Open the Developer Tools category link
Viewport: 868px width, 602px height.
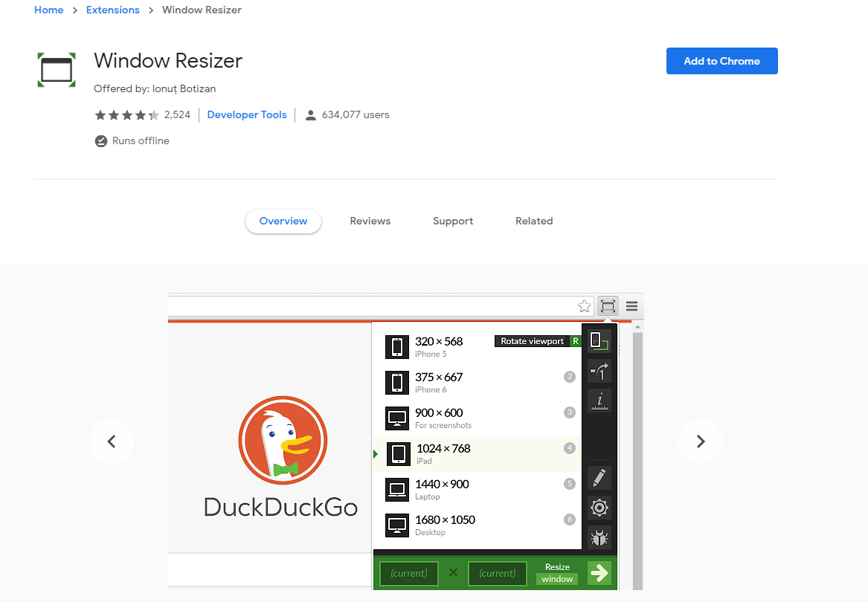click(247, 114)
